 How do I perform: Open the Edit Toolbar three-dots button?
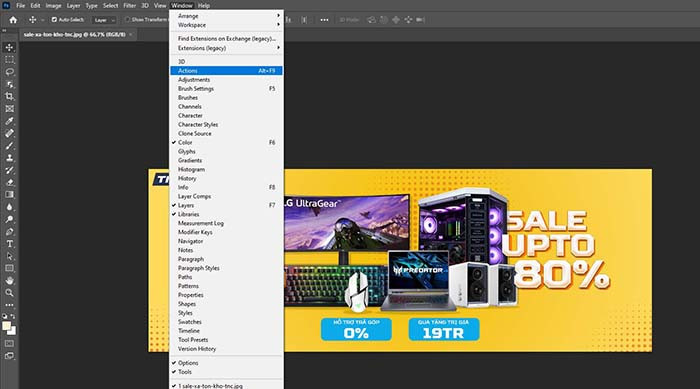tap(9, 305)
